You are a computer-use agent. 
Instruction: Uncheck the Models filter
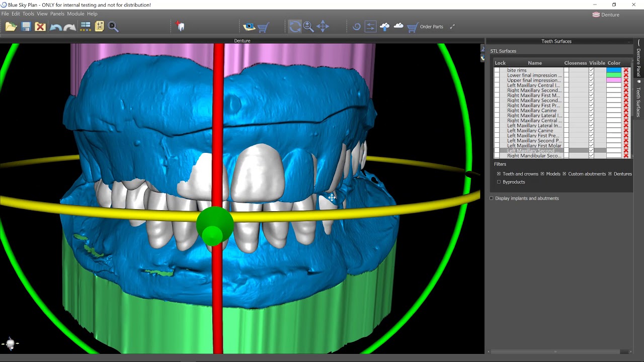[542, 174]
